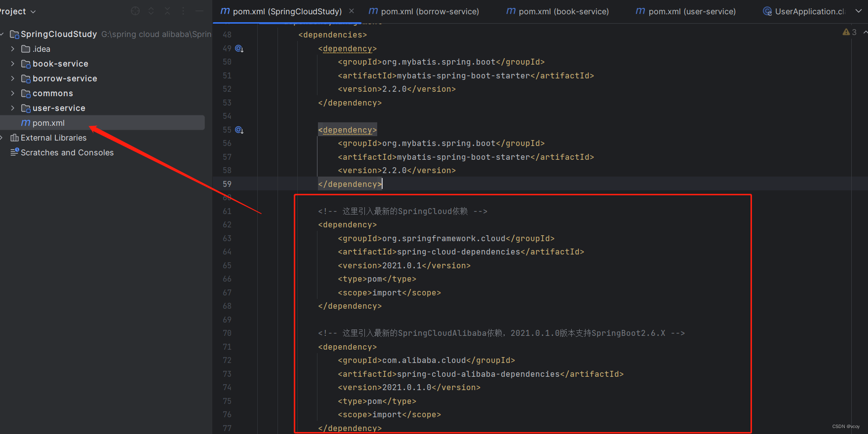Select the book-service module icon

[26, 64]
